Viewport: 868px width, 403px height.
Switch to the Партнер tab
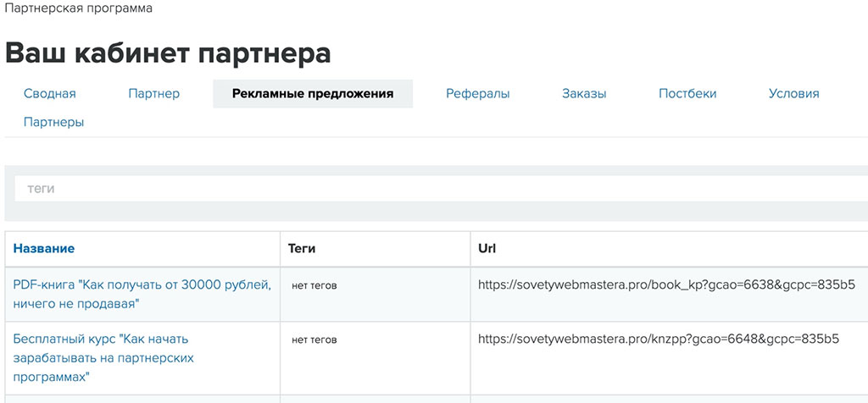tap(153, 94)
